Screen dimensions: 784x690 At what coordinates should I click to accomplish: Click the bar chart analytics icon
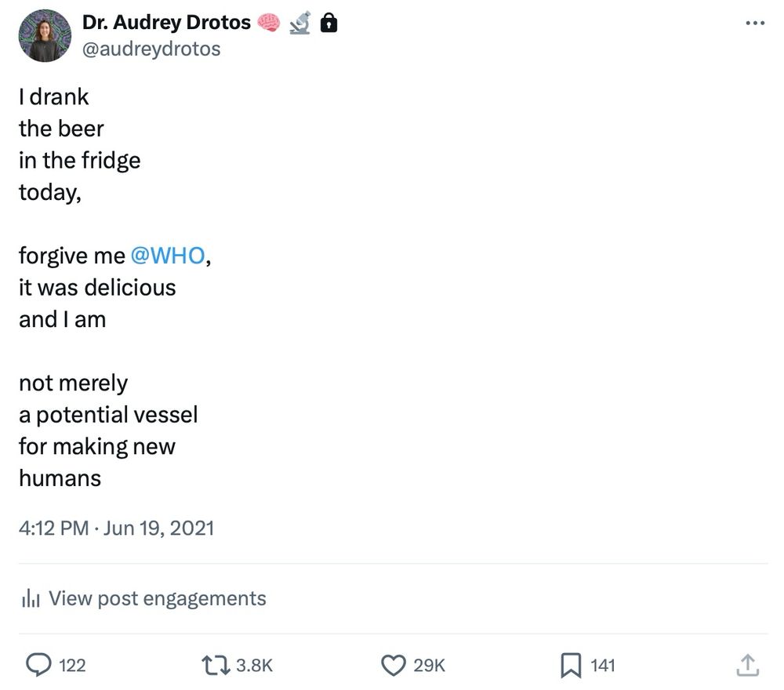point(31,599)
